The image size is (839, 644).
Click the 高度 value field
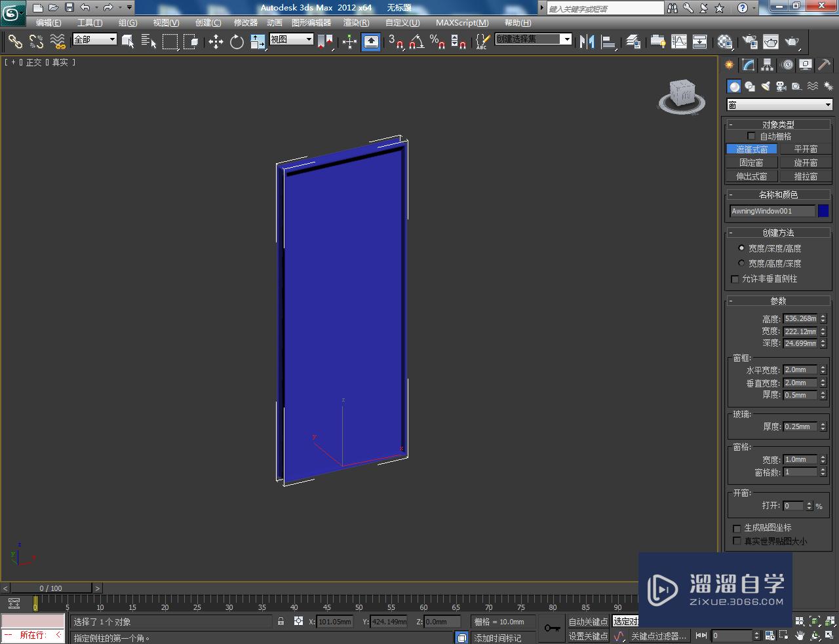pos(800,318)
